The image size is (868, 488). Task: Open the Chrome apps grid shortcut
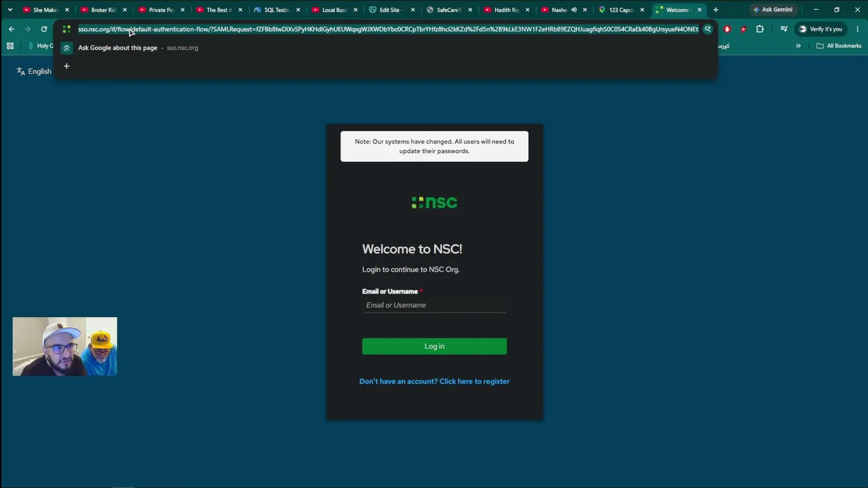tap(9, 46)
